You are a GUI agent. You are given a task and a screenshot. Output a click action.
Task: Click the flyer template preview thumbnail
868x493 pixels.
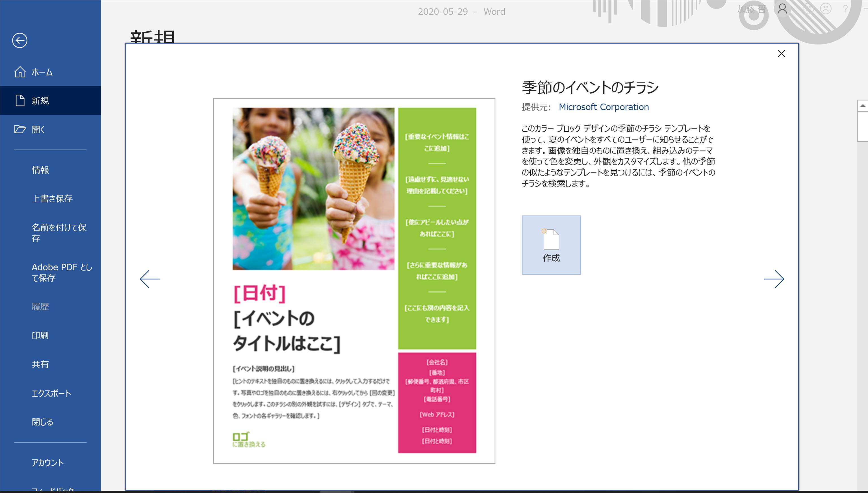[354, 281]
